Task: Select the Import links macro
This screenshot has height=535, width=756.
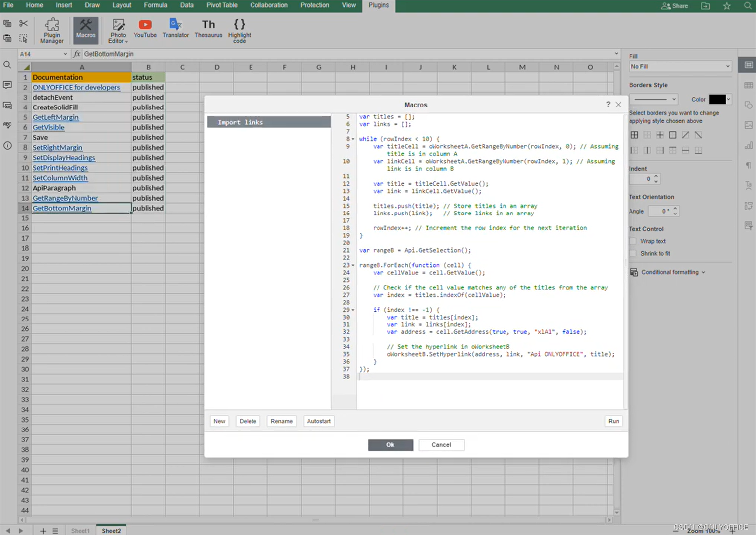Action: 269,122
